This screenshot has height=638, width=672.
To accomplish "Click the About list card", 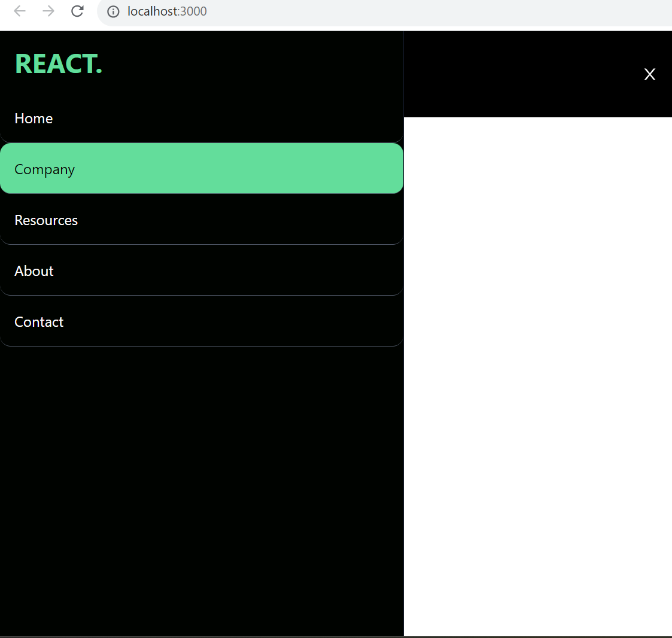I will (x=202, y=271).
